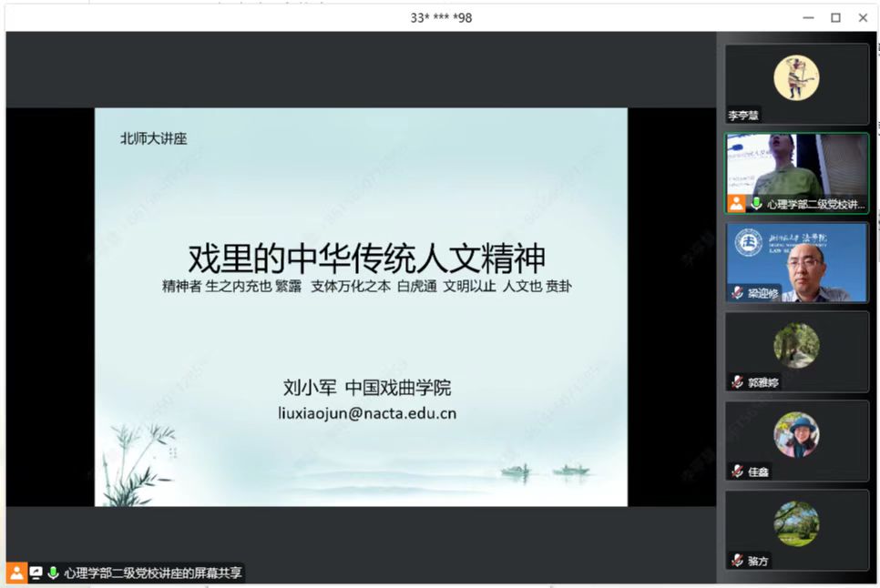Minimize the meeting window

click(x=808, y=17)
